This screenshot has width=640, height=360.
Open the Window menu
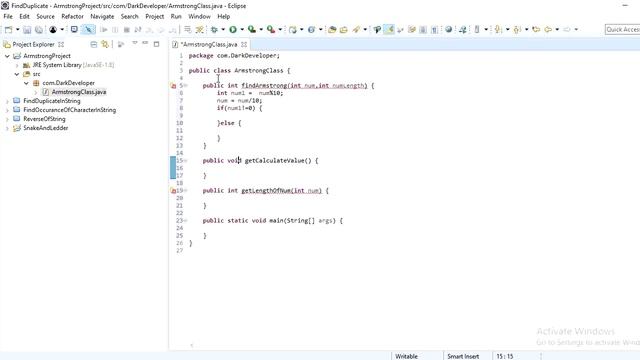[x=199, y=16]
